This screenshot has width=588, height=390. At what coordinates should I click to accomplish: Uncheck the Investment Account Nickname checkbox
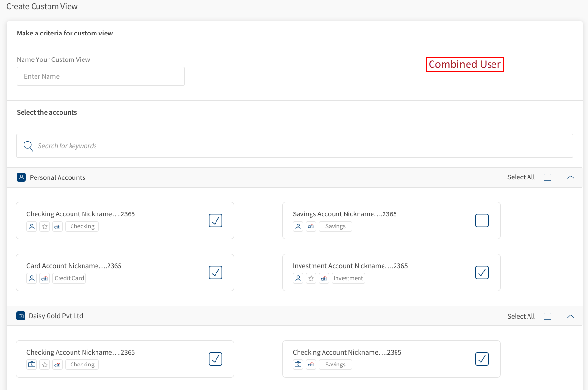(481, 272)
